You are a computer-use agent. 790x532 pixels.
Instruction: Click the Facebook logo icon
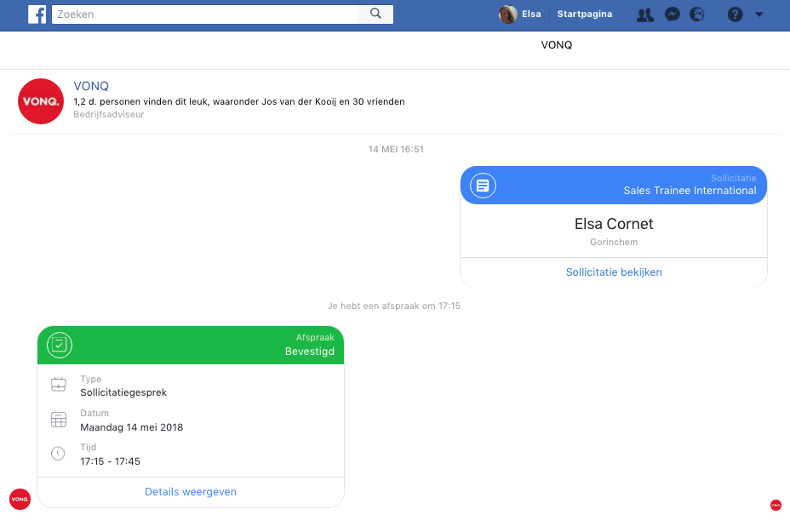(x=37, y=14)
